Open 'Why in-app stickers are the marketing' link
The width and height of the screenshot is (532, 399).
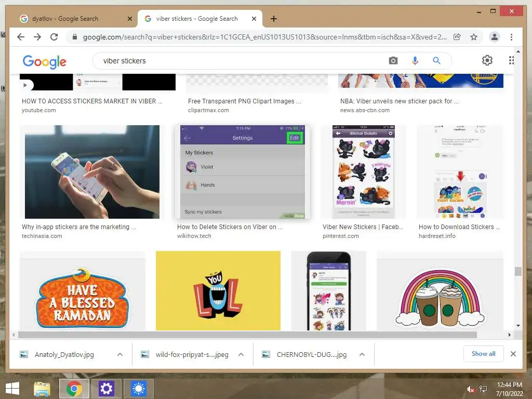79,227
